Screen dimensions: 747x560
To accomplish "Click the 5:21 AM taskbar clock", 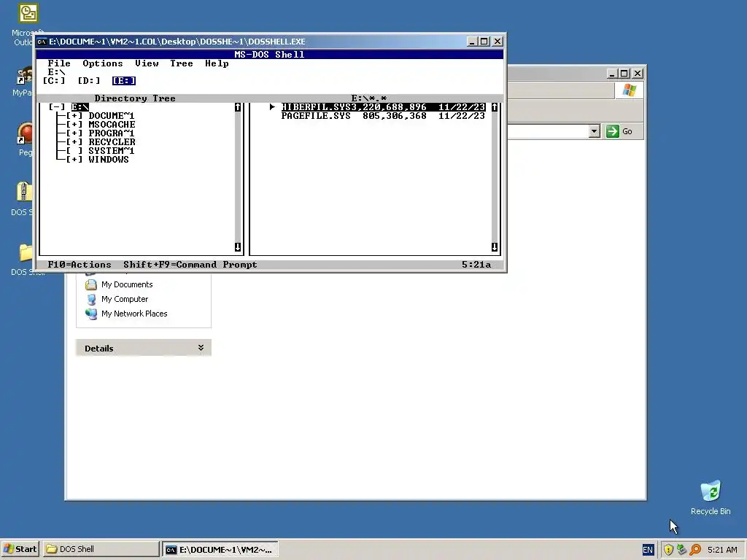I will [722, 550].
